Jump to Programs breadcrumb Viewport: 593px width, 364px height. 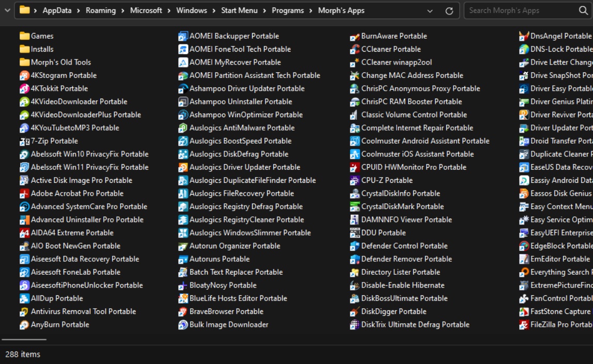pyautogui.click(x=288, y=10)
